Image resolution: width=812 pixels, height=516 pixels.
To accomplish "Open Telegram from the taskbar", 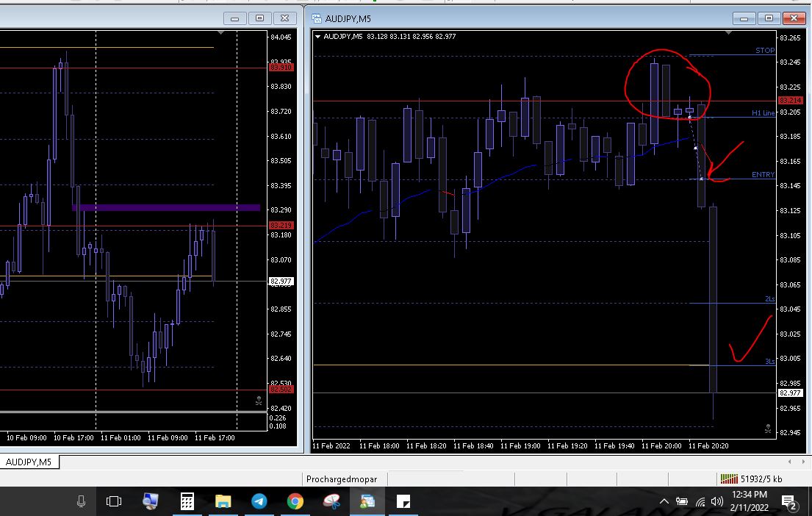I will tap(259, 501).
